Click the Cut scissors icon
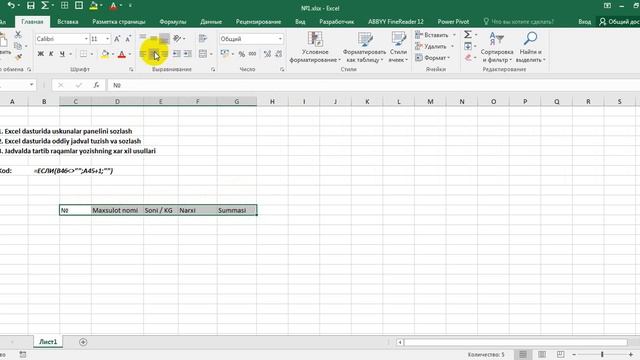 point(18,35)
